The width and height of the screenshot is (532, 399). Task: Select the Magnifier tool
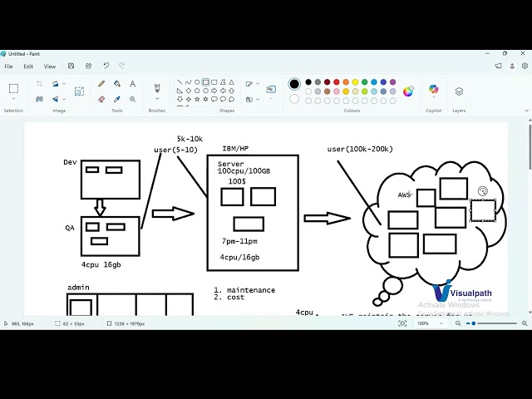[x=133, y=99]
